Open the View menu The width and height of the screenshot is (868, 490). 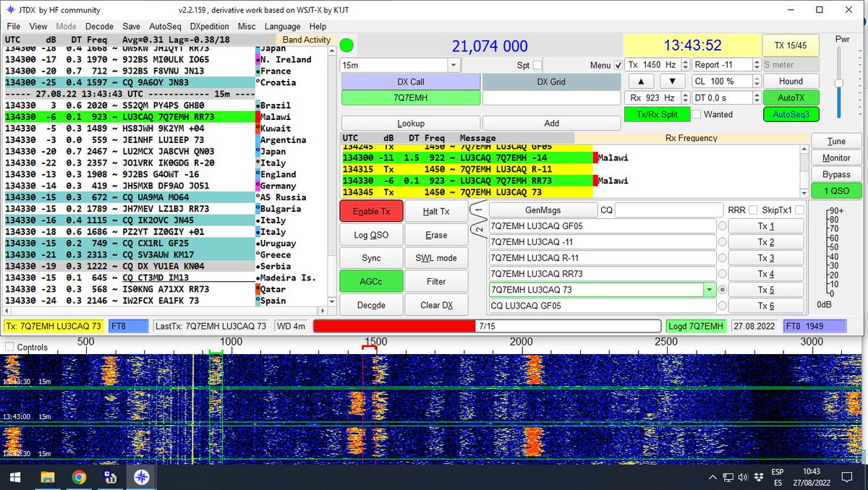pos(38,26)
